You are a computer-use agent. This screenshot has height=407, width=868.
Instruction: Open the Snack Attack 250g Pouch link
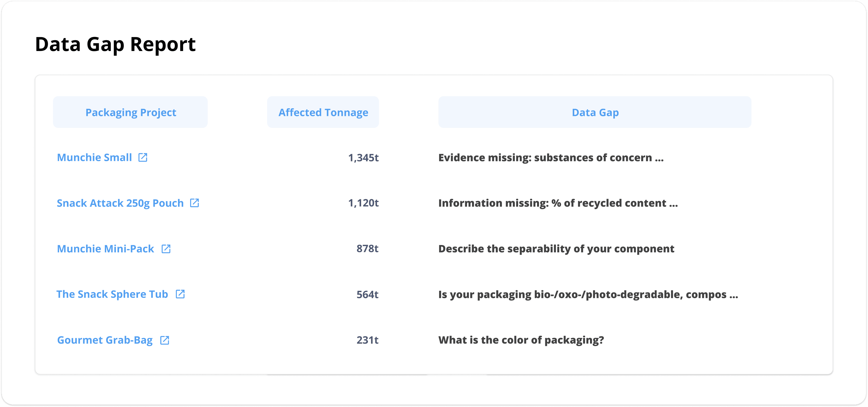tap(120, 203)
